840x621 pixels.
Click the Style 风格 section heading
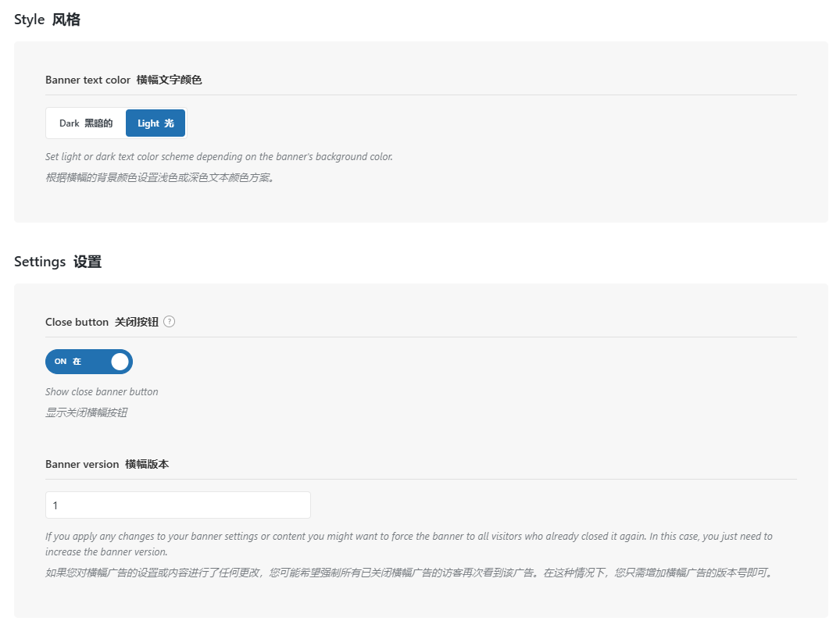(x=47, y=20)
